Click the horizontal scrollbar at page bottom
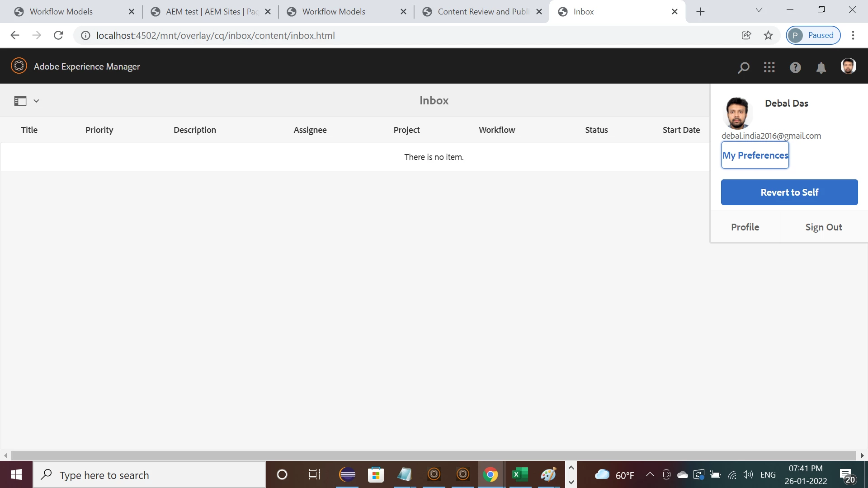Image resolution: width=868 pixels, height=488 pixels. [433, 455]
